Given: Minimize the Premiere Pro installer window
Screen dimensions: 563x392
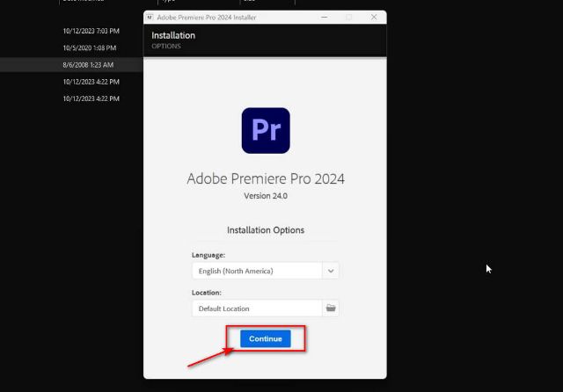Looking at the screenshot, I should tap(325, 18).
